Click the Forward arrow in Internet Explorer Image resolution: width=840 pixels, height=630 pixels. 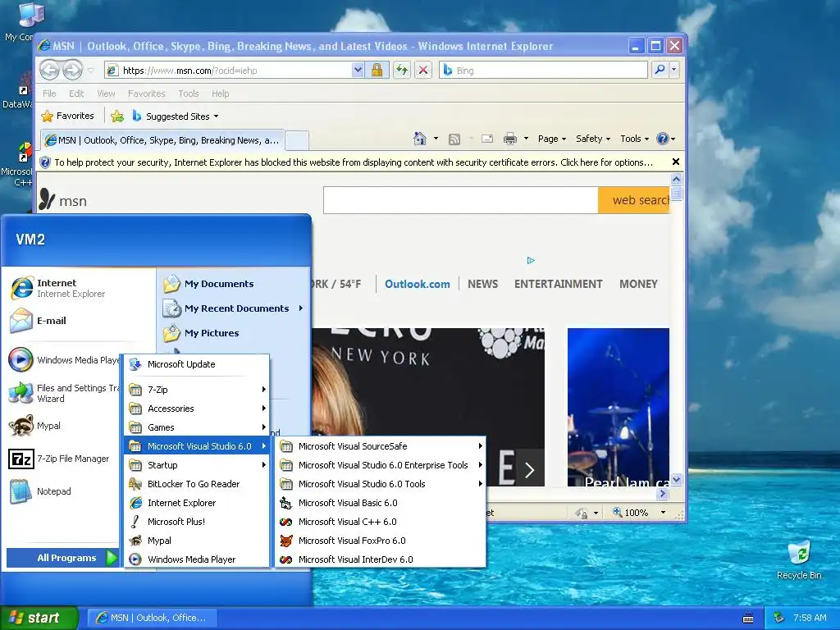[72, 70]
